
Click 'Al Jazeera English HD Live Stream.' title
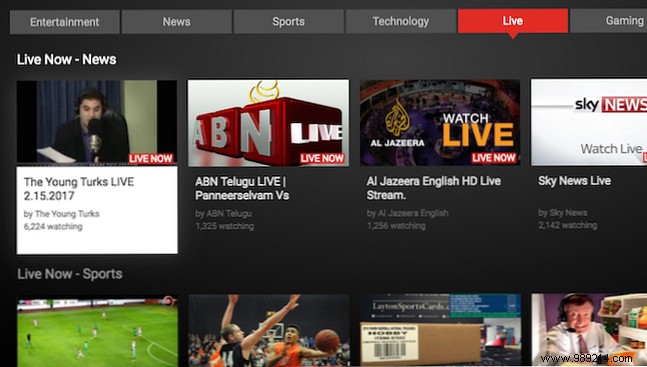point(433,188)
